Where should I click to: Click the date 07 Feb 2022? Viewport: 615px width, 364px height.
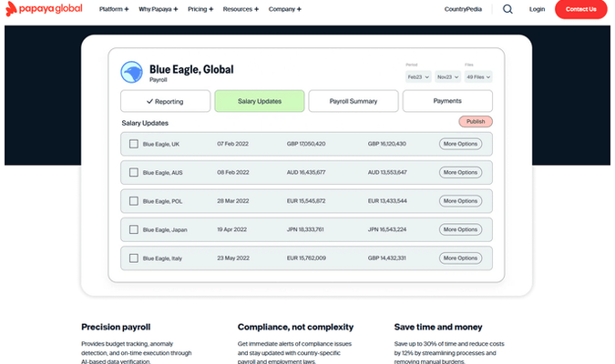tap(232, 144)
